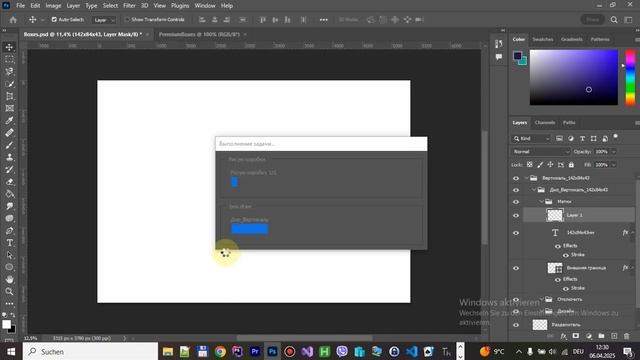Enable Show Transform Controls checkbox
Screen dimensions: 640x360
pos(127,20)
